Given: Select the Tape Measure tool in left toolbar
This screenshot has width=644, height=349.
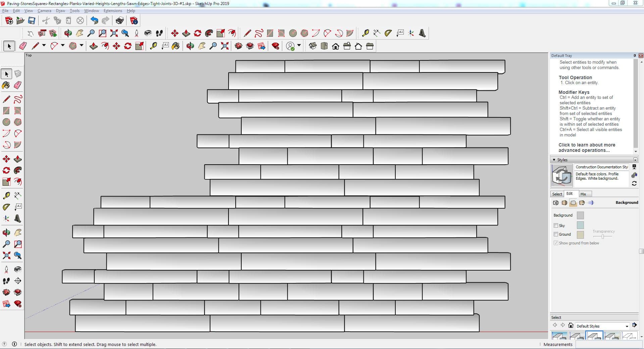Looking at the screenshot, I should click(6, 195).
